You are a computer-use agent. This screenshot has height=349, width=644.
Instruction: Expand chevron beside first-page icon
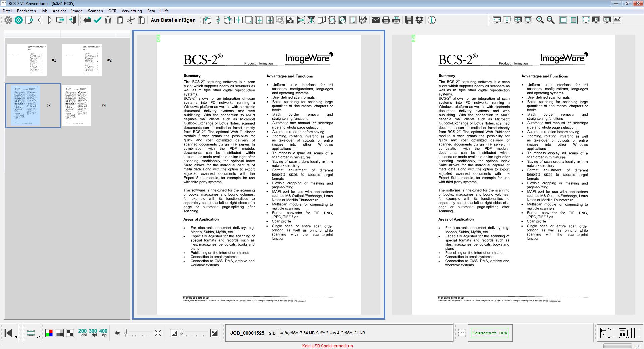click(x=16, y=337)
